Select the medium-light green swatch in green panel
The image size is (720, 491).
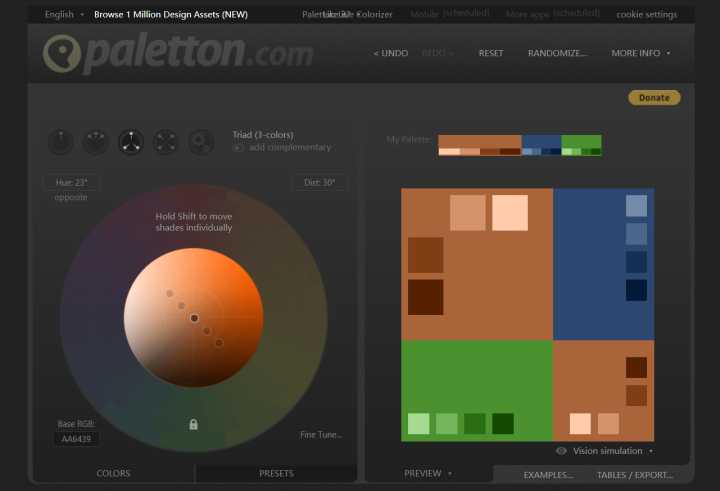[x=447, y=423]
